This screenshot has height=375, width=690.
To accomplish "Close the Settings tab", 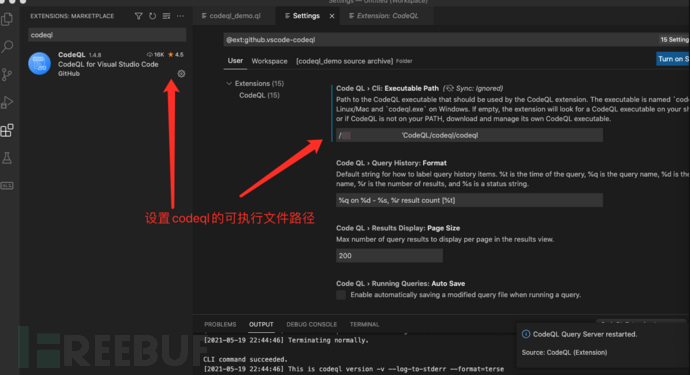I will click(332, 16).
